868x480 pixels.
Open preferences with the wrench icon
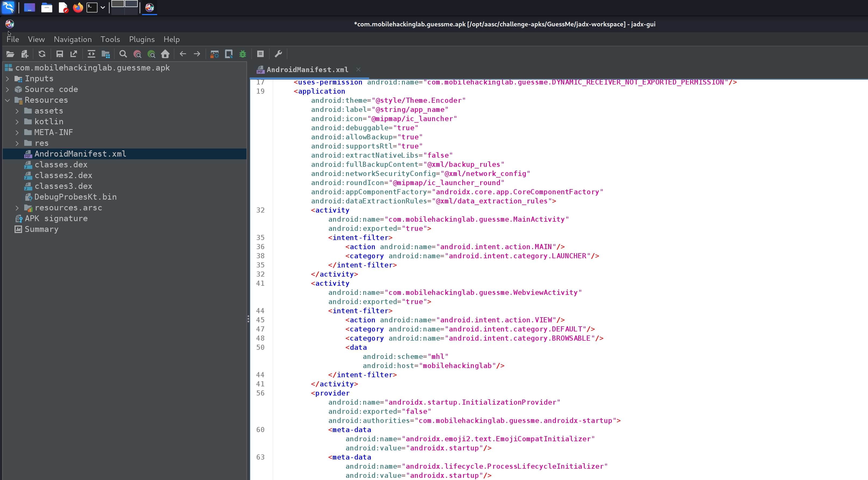pos(278,54)
